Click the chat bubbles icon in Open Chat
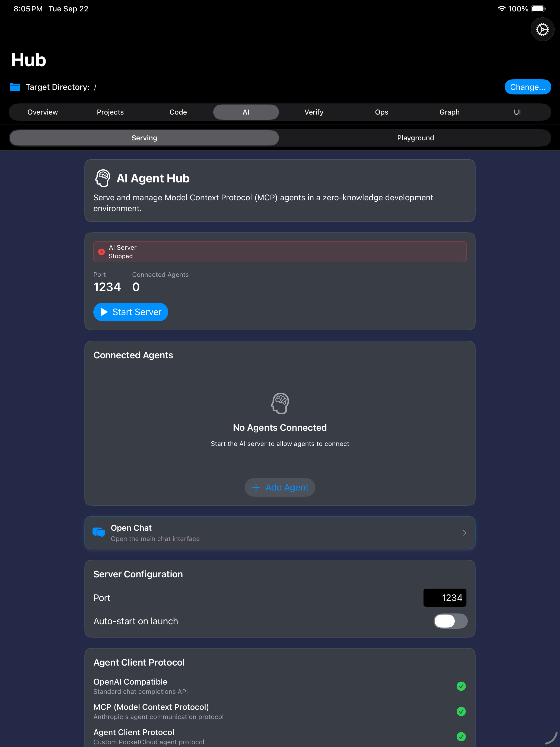 pos(98,533)
